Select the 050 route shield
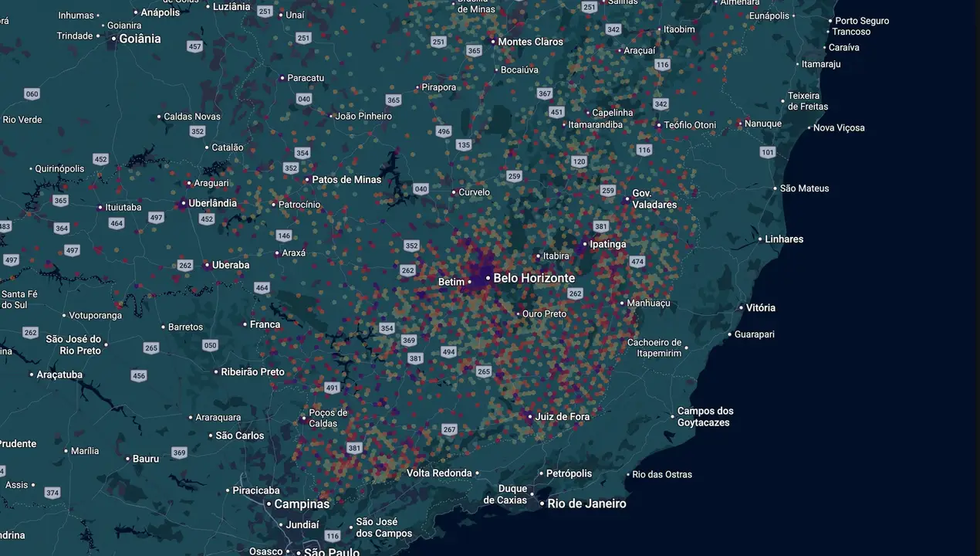 (210, 345)
